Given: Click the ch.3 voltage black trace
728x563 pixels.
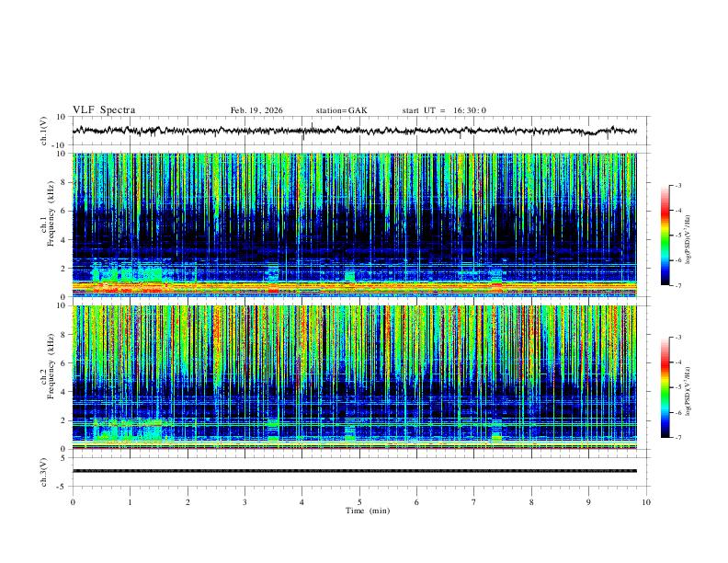Looking at the screenshot, I should (x=354, y=471).
